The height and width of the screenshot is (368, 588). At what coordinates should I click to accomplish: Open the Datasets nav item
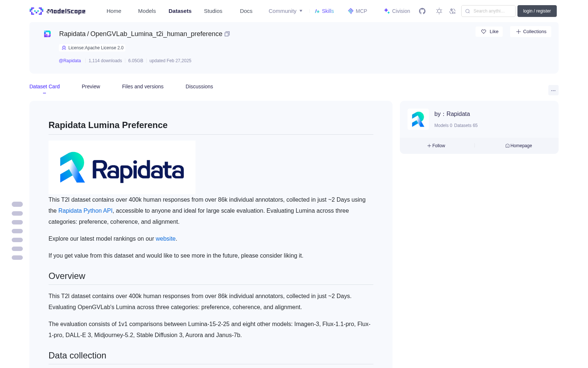pos(180,11)
